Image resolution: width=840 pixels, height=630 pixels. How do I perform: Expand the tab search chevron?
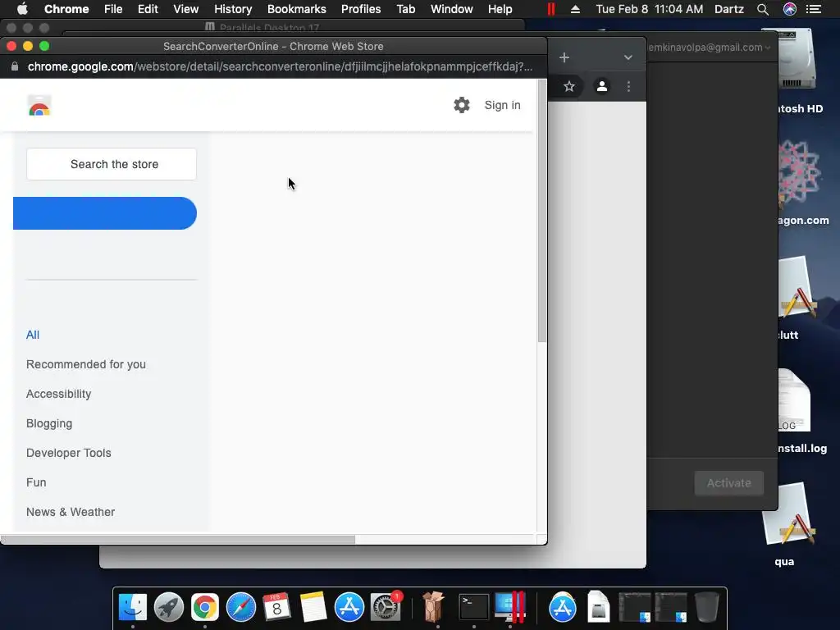(x=628, y=57)
